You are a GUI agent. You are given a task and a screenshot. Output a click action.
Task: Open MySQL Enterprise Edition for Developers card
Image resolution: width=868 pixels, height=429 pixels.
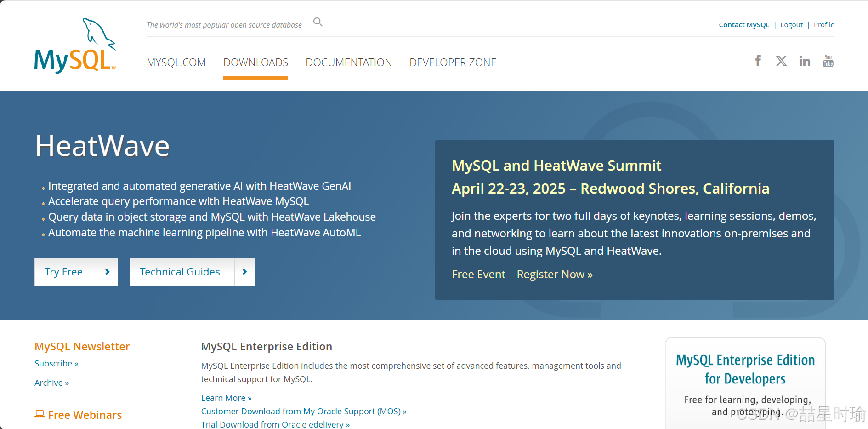[x=745, y=384]
